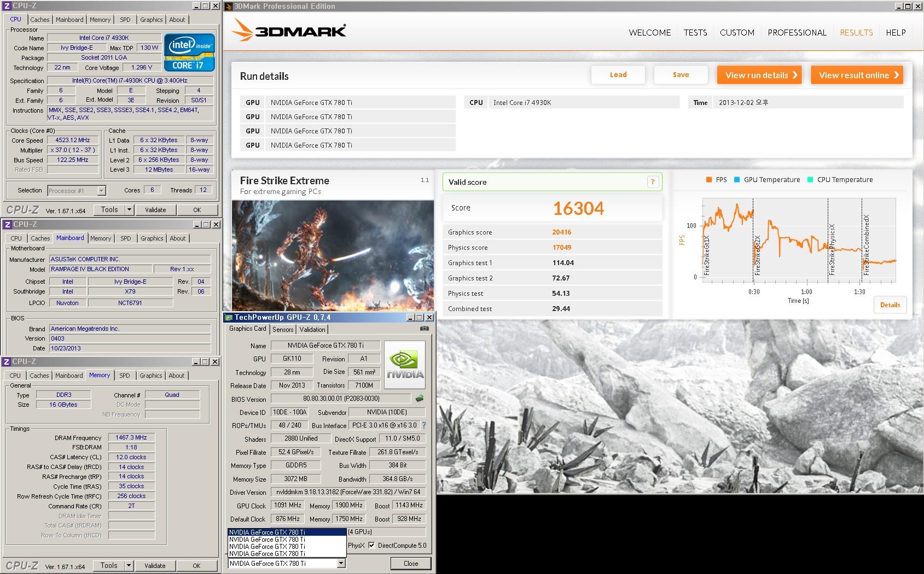
Task: Open SPD tab in CPU-Z memory timings window
Action: [125, 376]
